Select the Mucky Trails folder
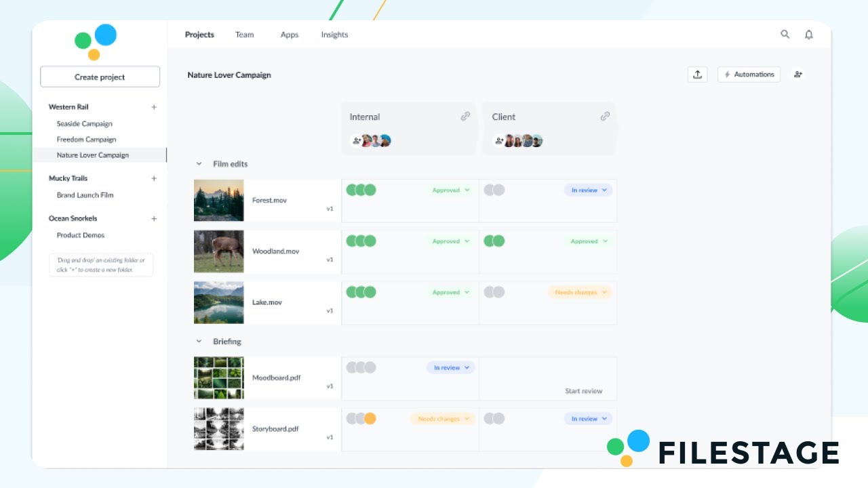The height and width of the screenshot is (488, 868). point(68,178)
